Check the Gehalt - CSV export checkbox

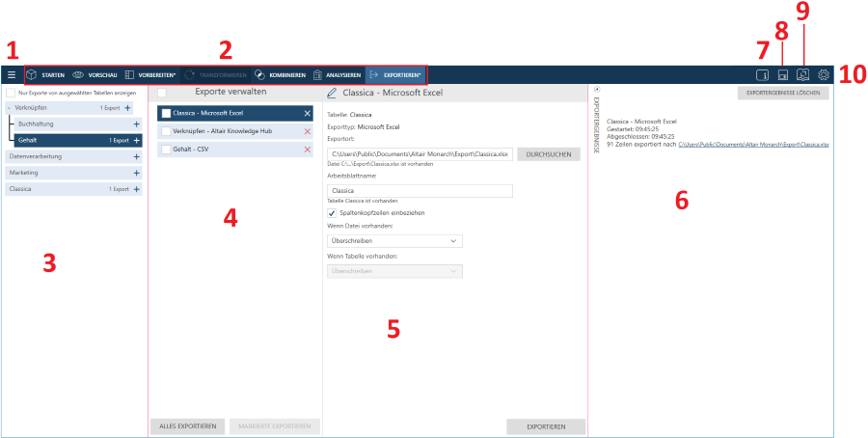pyautogui.click(x=166, y=150)
